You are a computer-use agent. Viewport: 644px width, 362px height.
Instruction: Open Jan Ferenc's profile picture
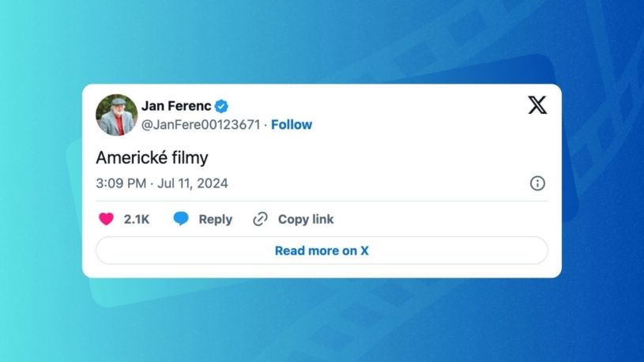[x=116, y=115]
